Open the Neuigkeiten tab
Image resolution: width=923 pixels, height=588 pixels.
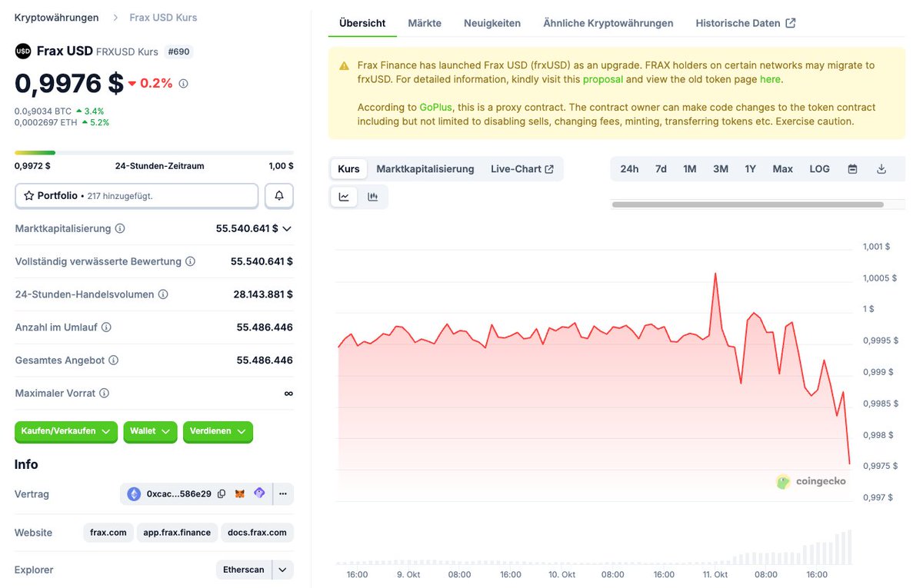pos(492,23)
